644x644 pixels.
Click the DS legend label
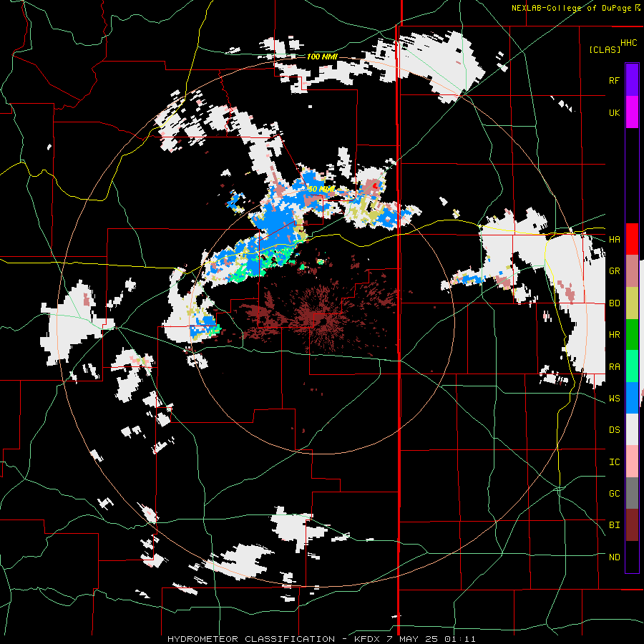tap(614, 430)
